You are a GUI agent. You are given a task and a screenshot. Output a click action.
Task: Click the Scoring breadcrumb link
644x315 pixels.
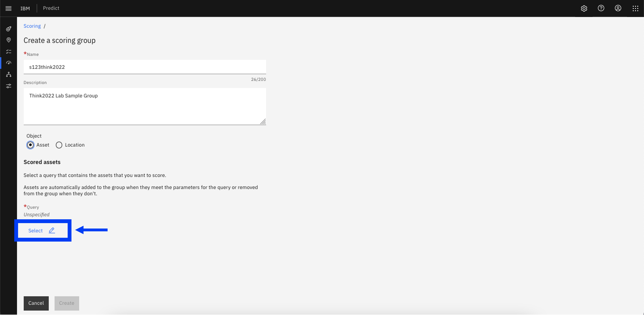pyautogui.click(x=32, y=26)
